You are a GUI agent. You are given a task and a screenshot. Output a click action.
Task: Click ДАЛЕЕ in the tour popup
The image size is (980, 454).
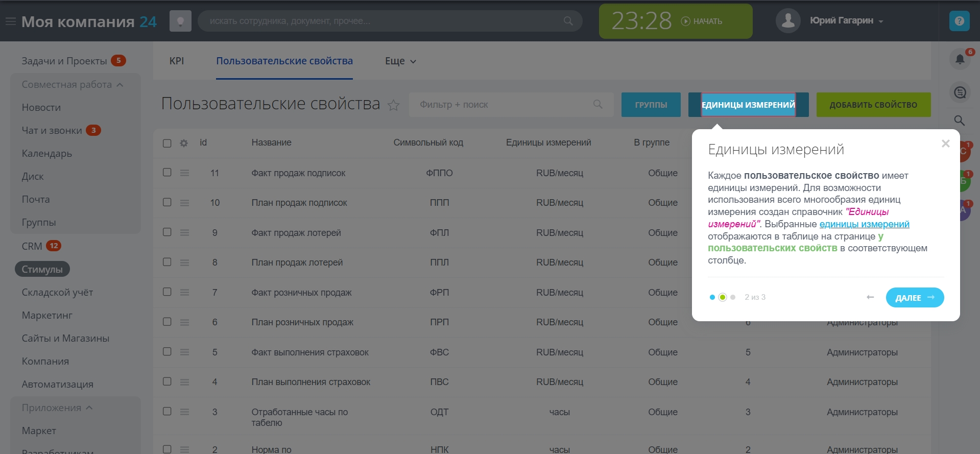point(915,298)
